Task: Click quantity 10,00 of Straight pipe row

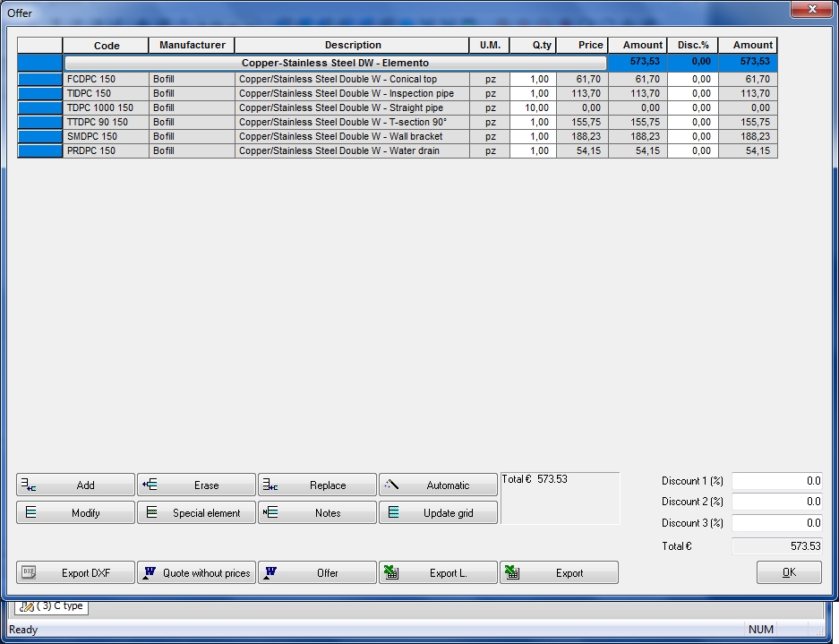Action: click(533, 108)
